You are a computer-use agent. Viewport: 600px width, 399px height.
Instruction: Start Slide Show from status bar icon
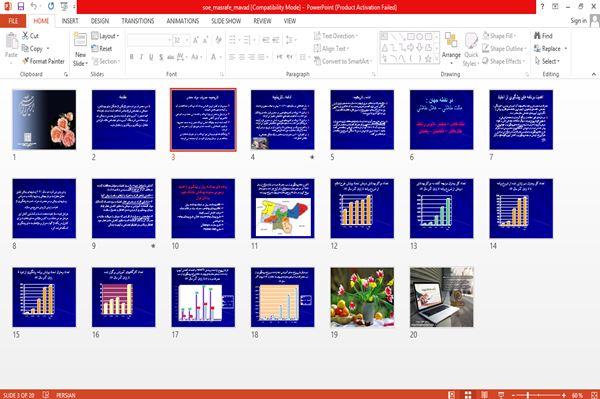(501, 395)
